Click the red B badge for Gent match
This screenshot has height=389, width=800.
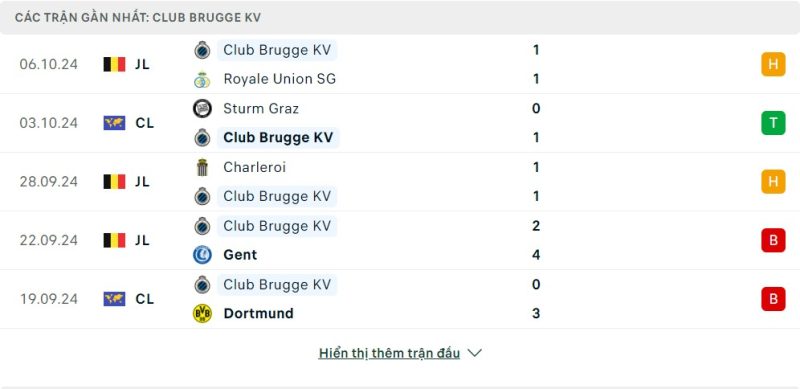pyautogui.click(x=773, y=240)
